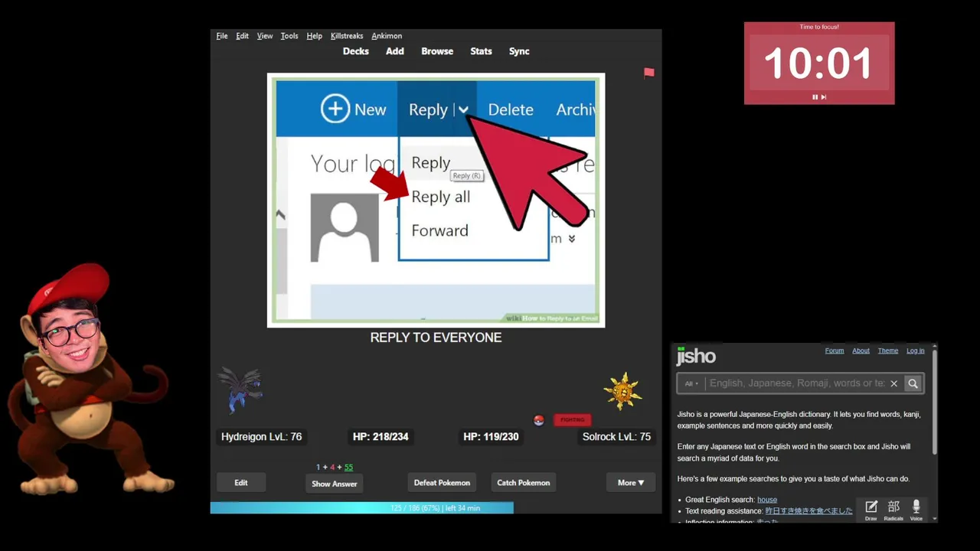The image size is (980, 551).
Task: Pause the focus timer
Action: pyautogui.click(x=815, y=97)
